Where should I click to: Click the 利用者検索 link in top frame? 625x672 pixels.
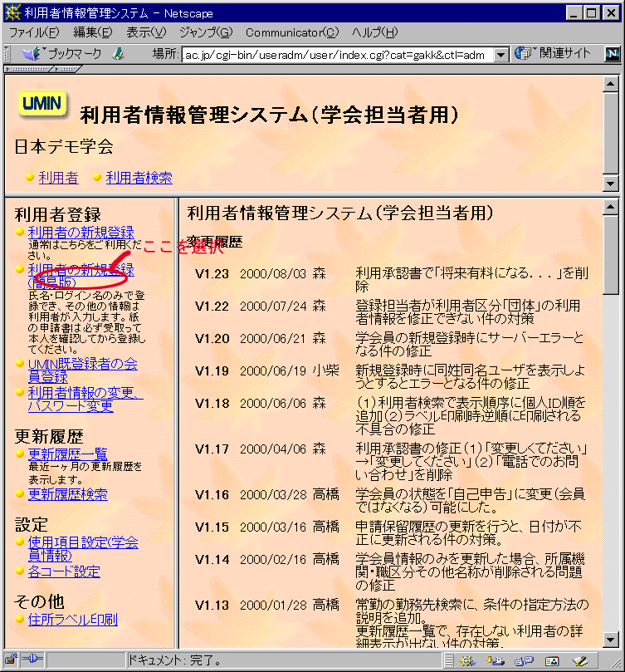pos(139,177)
